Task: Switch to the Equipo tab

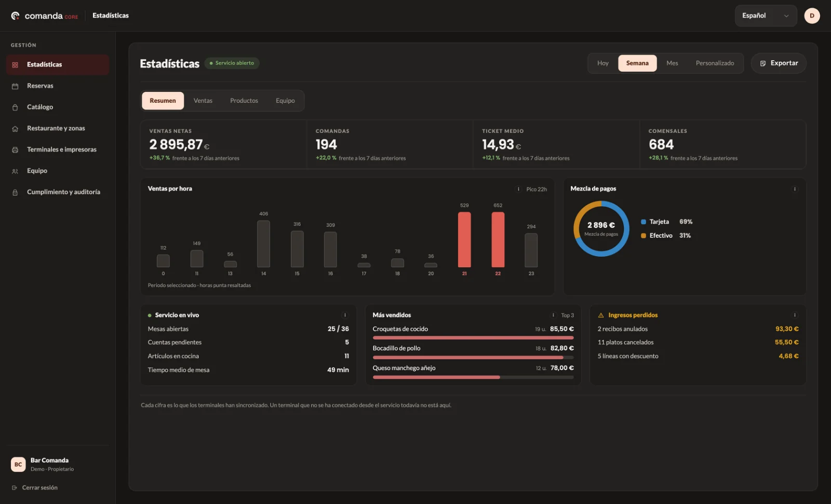Action: 285,101
